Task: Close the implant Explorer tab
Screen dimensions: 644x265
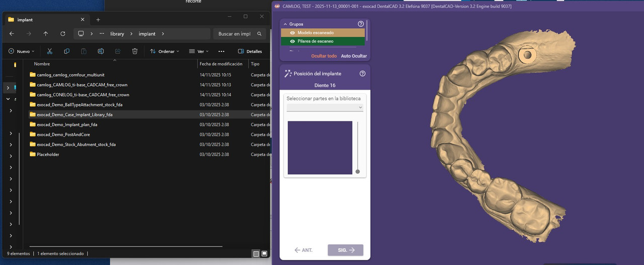Action: [83, 20]
